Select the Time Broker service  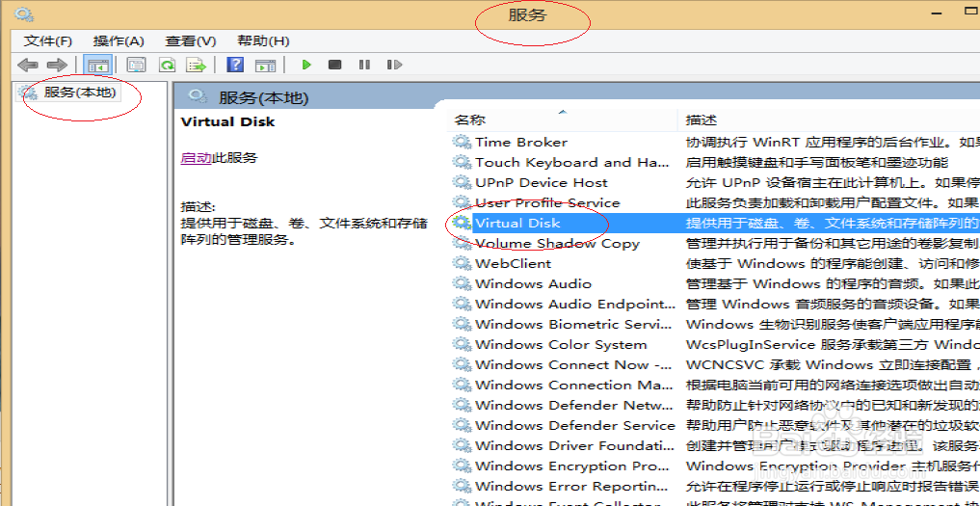click(x=521, y=142)
